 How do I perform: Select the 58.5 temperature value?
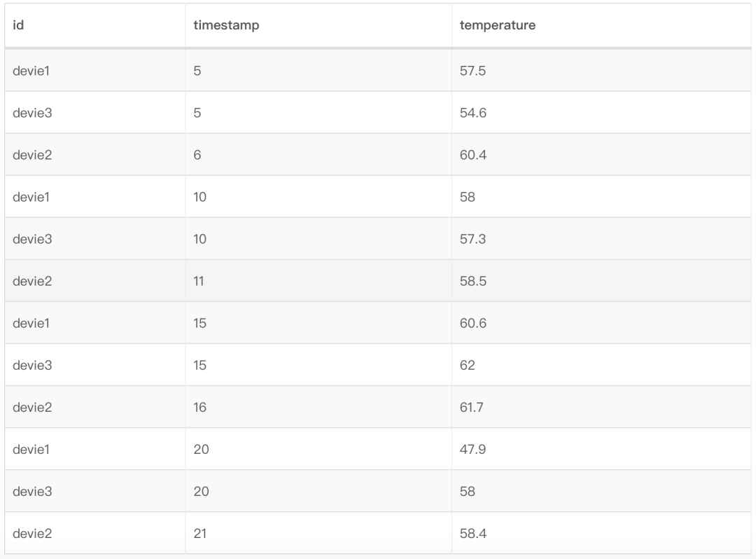click(x=472, y=281)
